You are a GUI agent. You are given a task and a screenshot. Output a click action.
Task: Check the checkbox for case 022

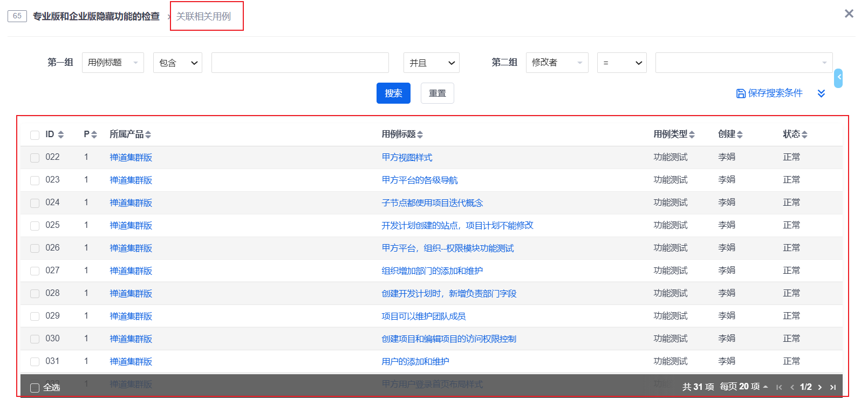tap(35, 158)
